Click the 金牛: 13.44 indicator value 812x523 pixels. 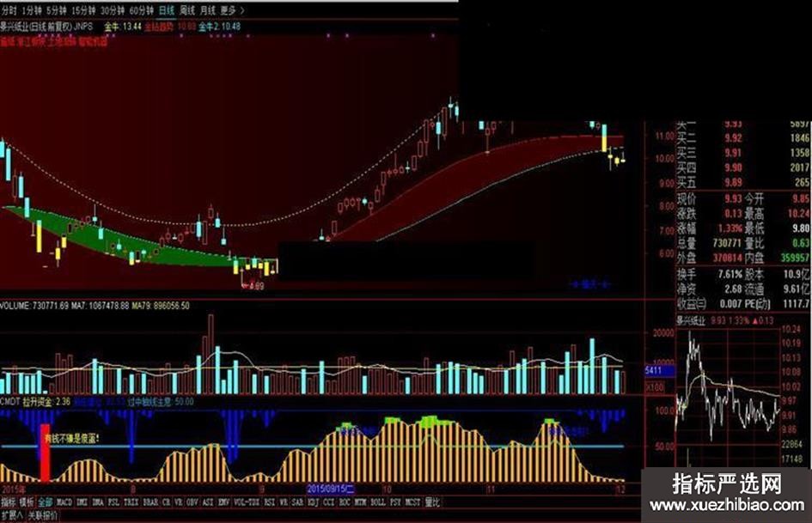pyautogui.click(x=122, y=27)
